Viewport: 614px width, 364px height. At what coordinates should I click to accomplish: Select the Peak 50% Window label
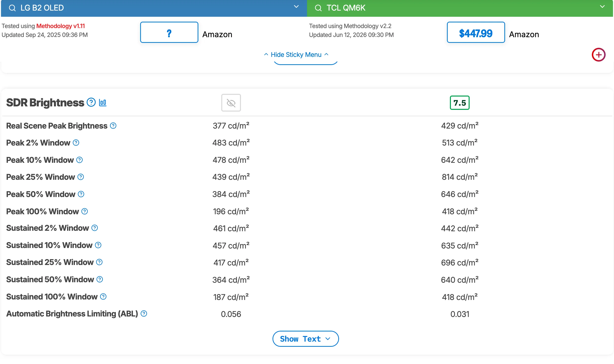(41, 194)
